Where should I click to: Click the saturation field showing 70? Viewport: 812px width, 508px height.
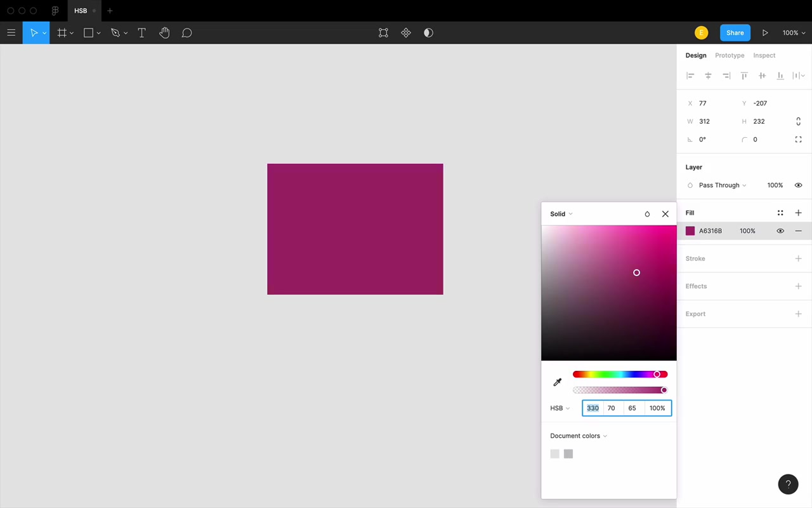[613, 408]
